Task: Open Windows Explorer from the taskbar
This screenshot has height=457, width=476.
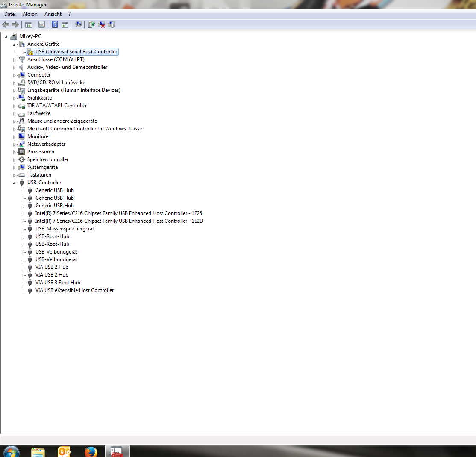Action: 38,451
